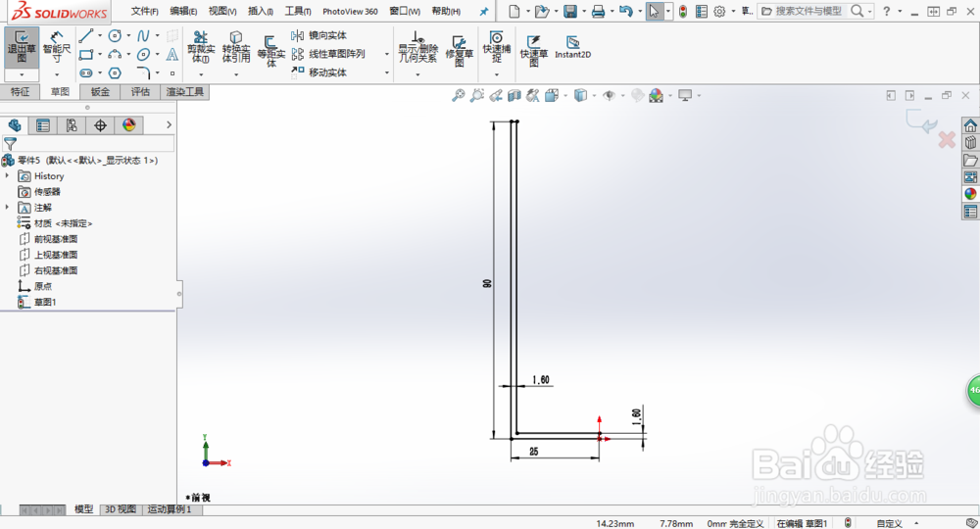Open the PhotoView 360 menu
Screen dimensions: 980x529
[x=350, y=11]
